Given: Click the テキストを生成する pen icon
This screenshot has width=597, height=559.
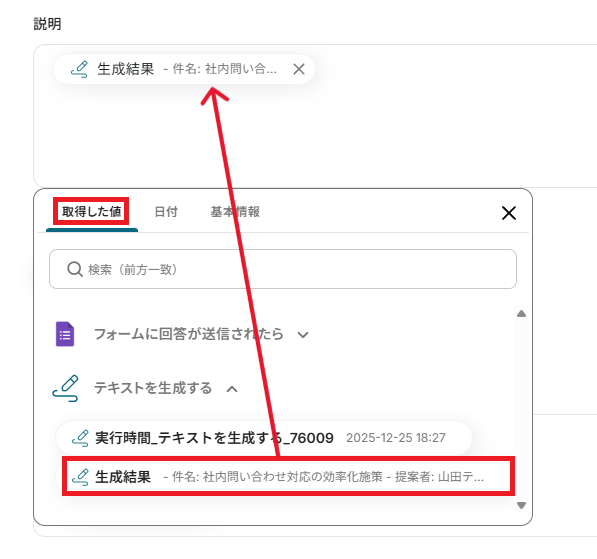Looking at the screenshot, I should 65,388.
